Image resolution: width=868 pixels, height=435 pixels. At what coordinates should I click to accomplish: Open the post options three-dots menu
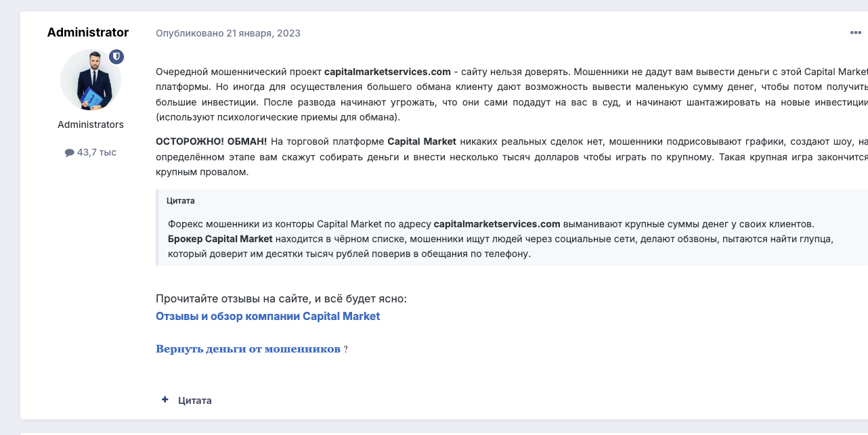[855, 32]
